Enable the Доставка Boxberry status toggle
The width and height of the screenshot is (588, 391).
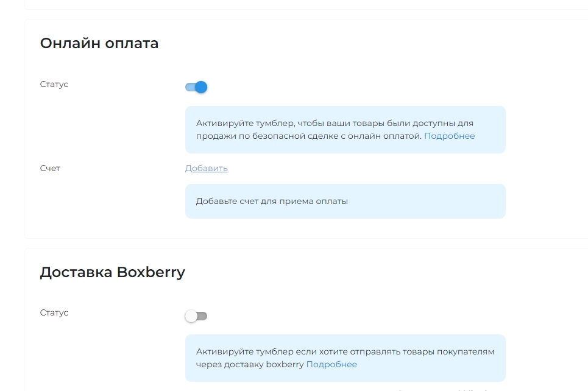coord(196,316)
